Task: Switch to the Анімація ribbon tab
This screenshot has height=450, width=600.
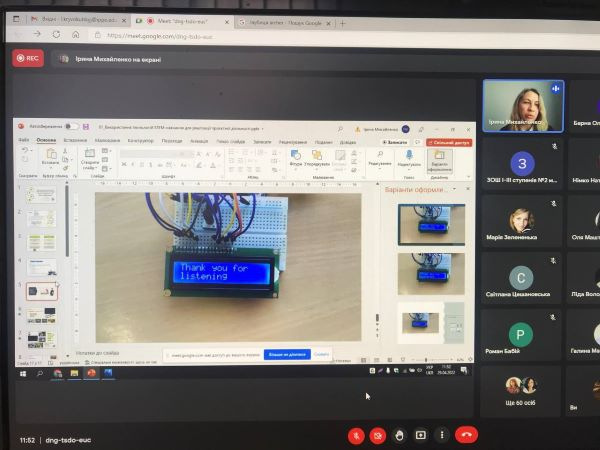Action: click(199, 141)
